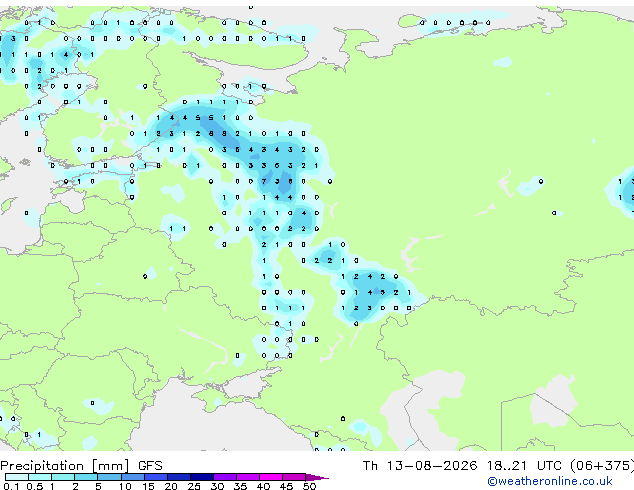Click the legend tick label '40'
Image resolution: width=634 pixels, height=490 pixels.
[x=263, y=486]
